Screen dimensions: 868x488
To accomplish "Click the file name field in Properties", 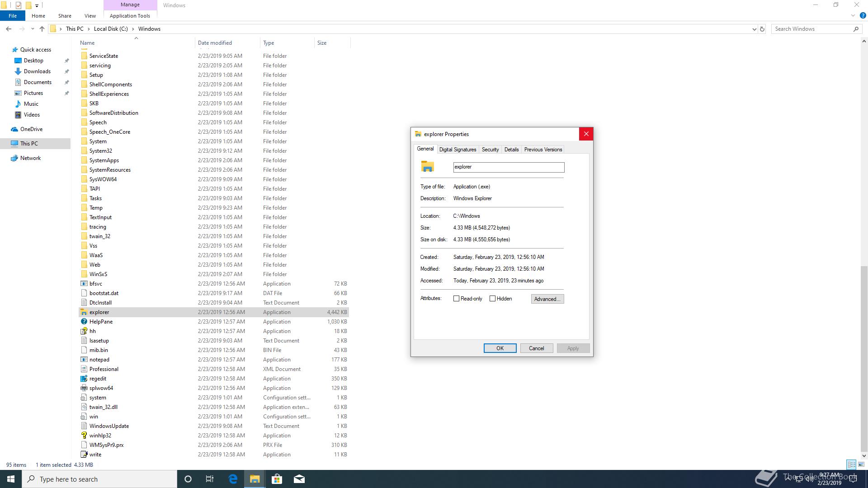I will click(509, 167).
